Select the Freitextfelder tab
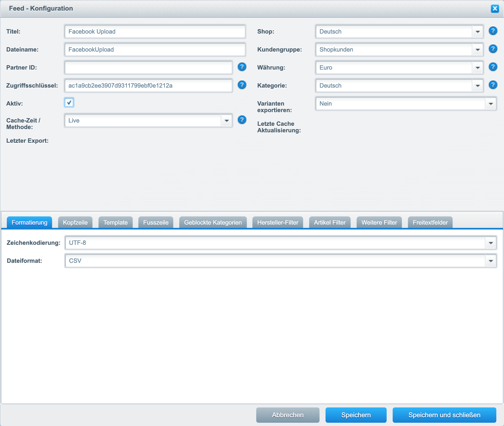This screenshot has height=426, width=504. coord(430,222)
